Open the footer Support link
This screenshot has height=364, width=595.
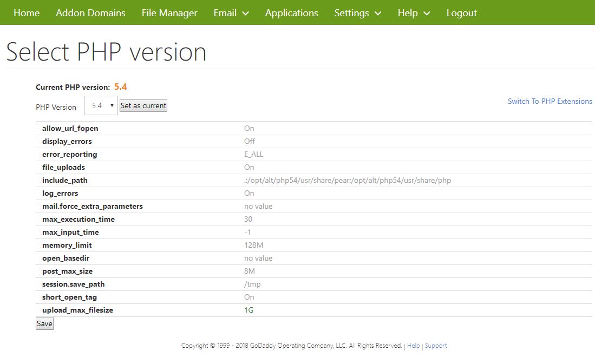coord(436,346)
